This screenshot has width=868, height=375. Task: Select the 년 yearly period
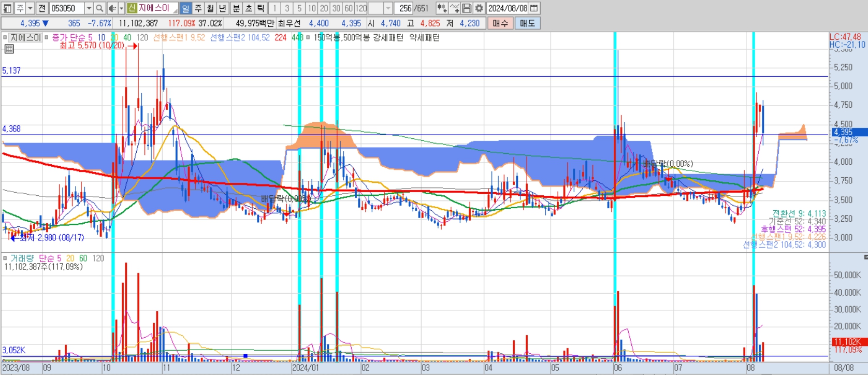222,8
